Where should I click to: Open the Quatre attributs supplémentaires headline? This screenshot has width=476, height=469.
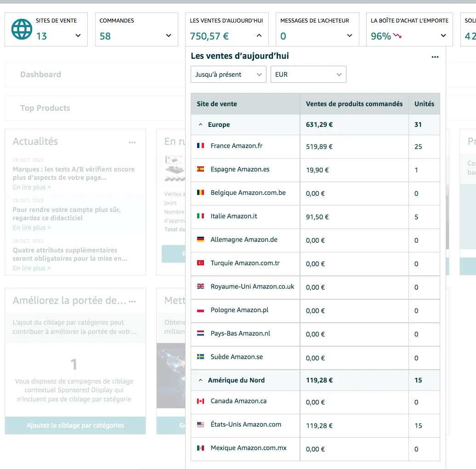(x=70, y=254)
